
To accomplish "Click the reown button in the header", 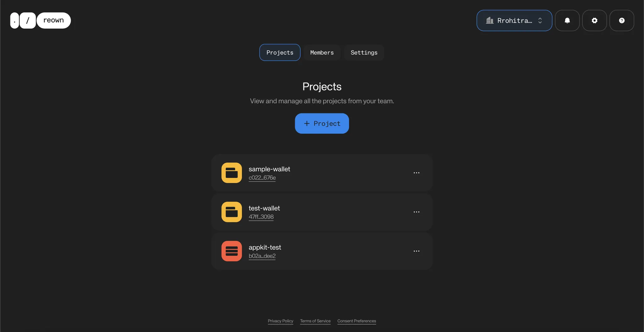I will [x=54, y=20].
